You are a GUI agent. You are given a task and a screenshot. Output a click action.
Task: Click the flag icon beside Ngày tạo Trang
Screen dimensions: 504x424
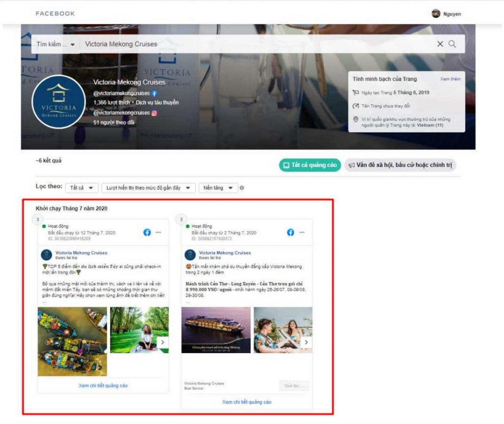point(355,92)
